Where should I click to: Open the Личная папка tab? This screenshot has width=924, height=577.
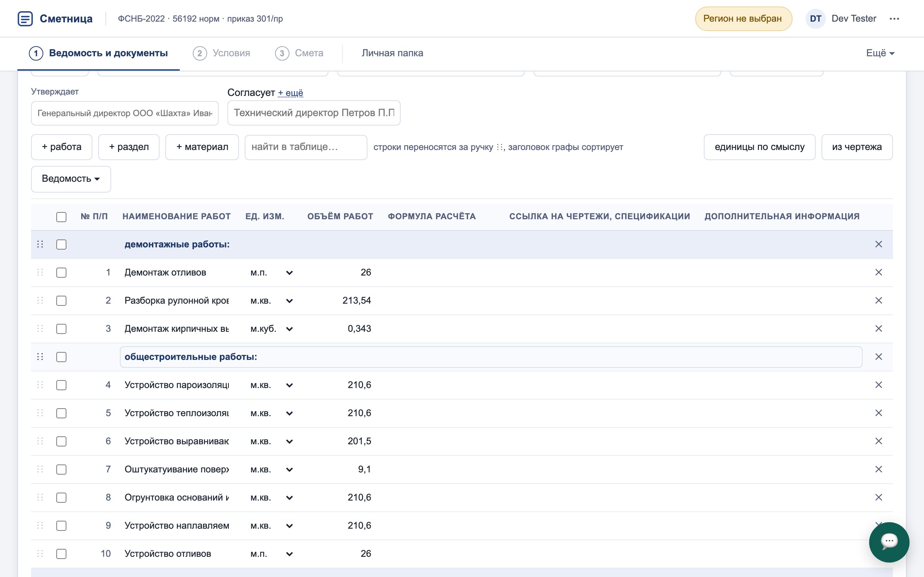[392, 53]
